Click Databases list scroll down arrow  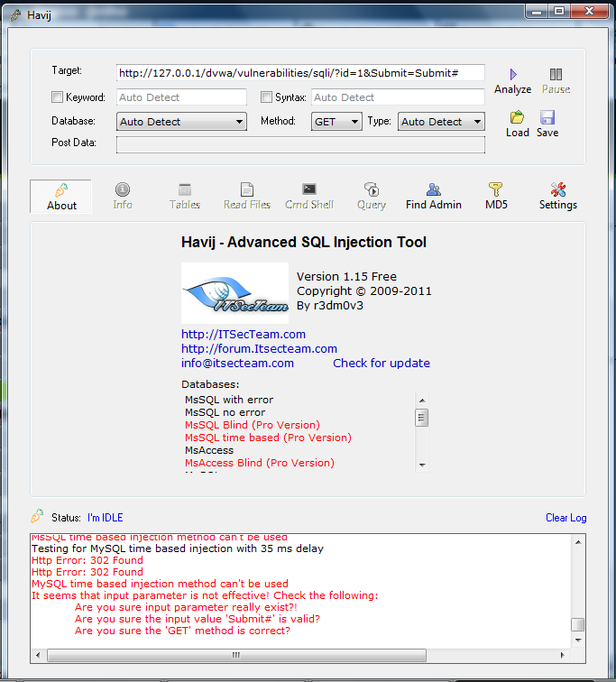point(422,465)
